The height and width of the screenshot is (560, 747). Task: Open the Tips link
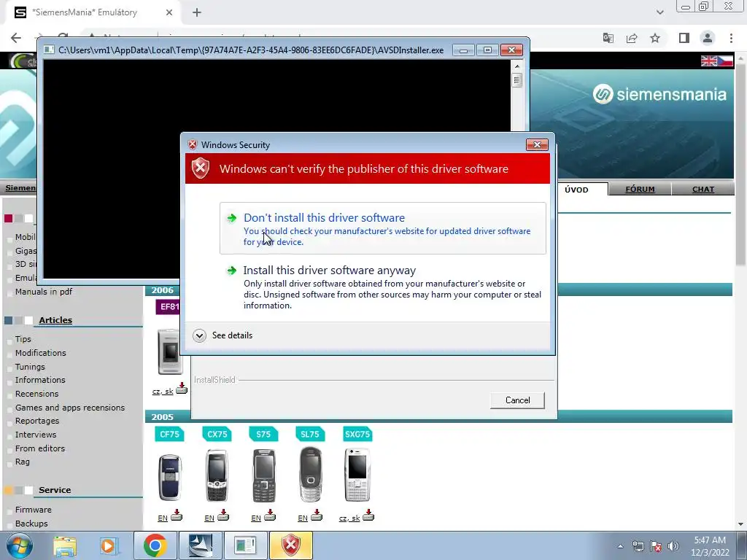click(23, 339)
